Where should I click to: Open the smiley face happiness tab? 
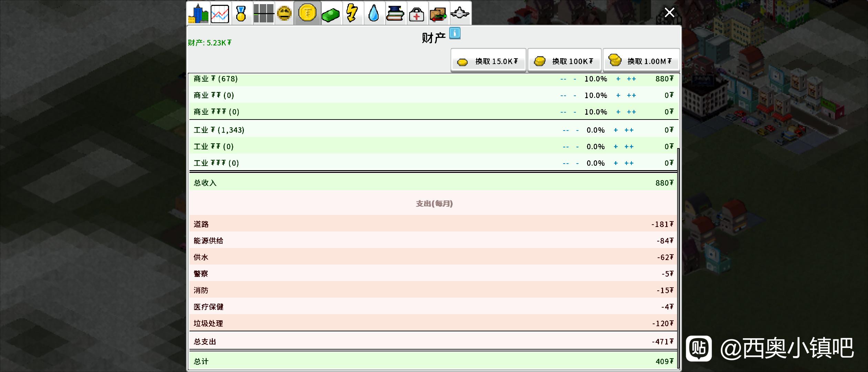click(284, 13)
